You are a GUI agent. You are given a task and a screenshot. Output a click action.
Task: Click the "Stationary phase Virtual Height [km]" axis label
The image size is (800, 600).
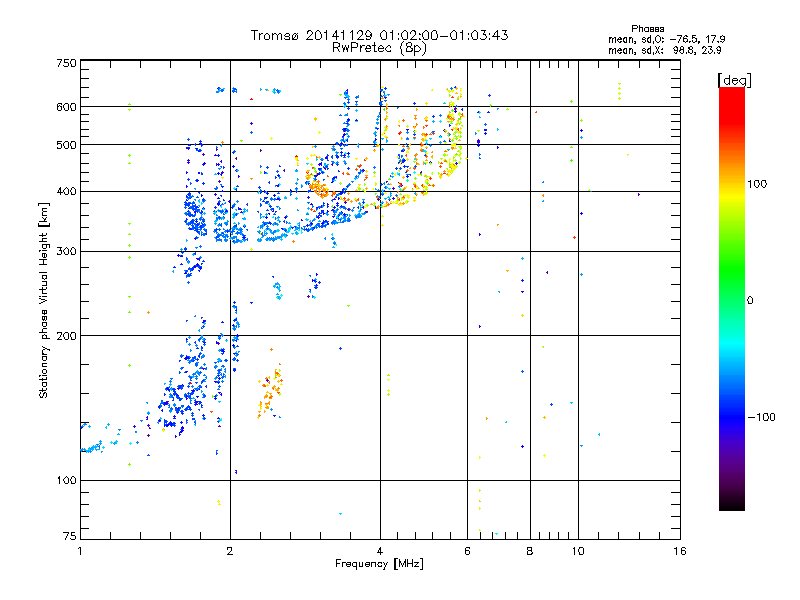tap(43, 300)
